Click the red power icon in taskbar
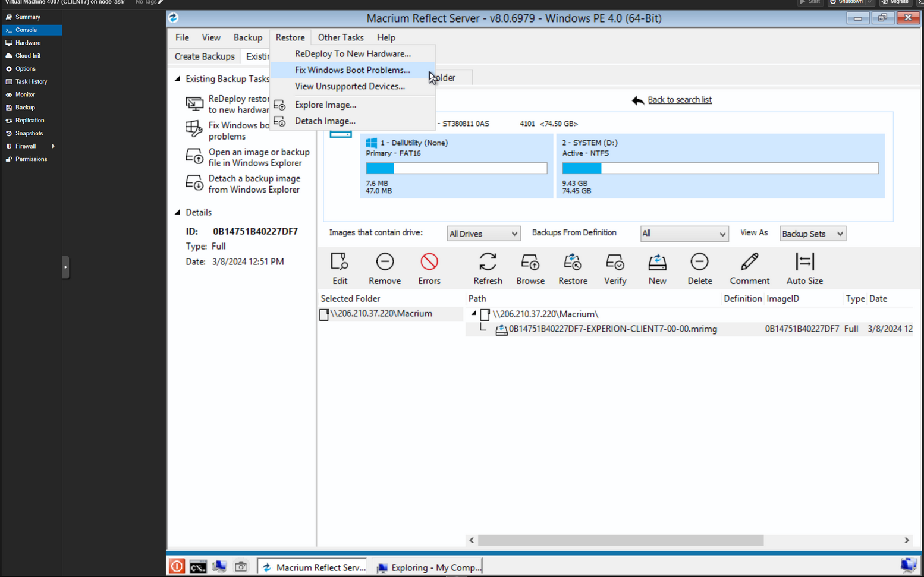 click(x=177, y=567)
